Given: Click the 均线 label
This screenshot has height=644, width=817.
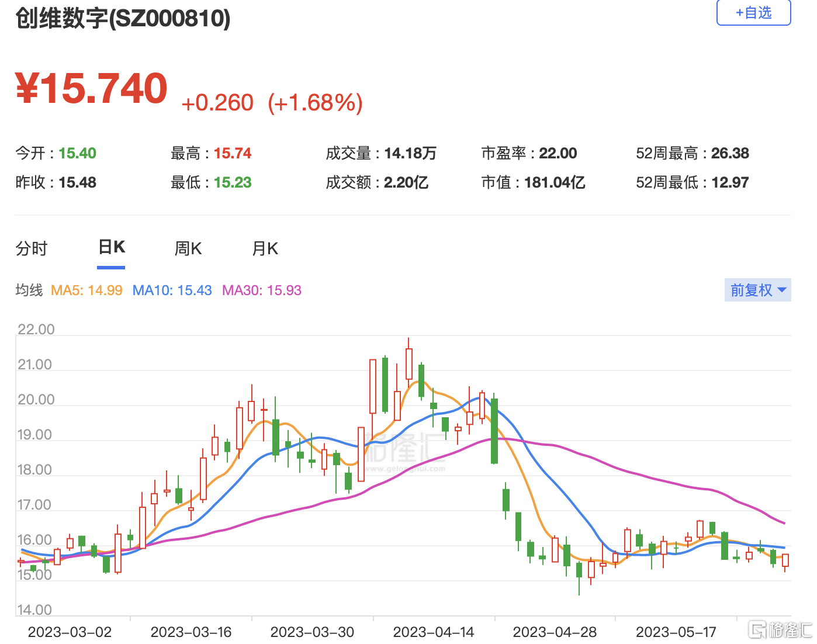Looking at the screenshot, I should [x=29, y=290].
